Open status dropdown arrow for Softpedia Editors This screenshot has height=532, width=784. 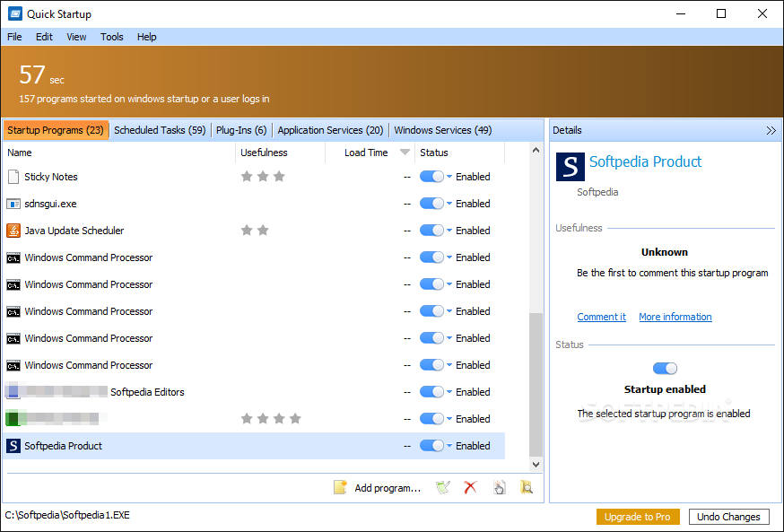449,391
